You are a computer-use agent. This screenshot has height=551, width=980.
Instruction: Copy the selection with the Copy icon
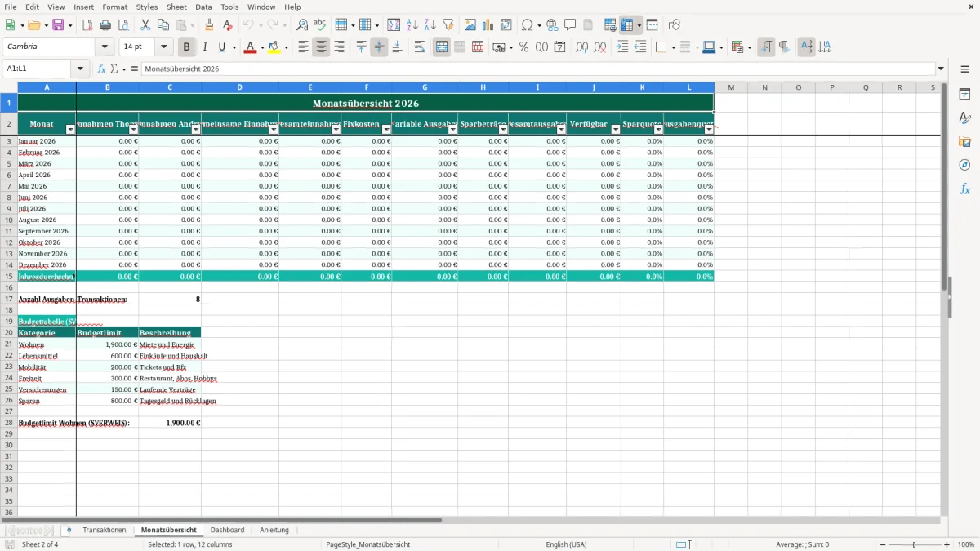(163, 25)
